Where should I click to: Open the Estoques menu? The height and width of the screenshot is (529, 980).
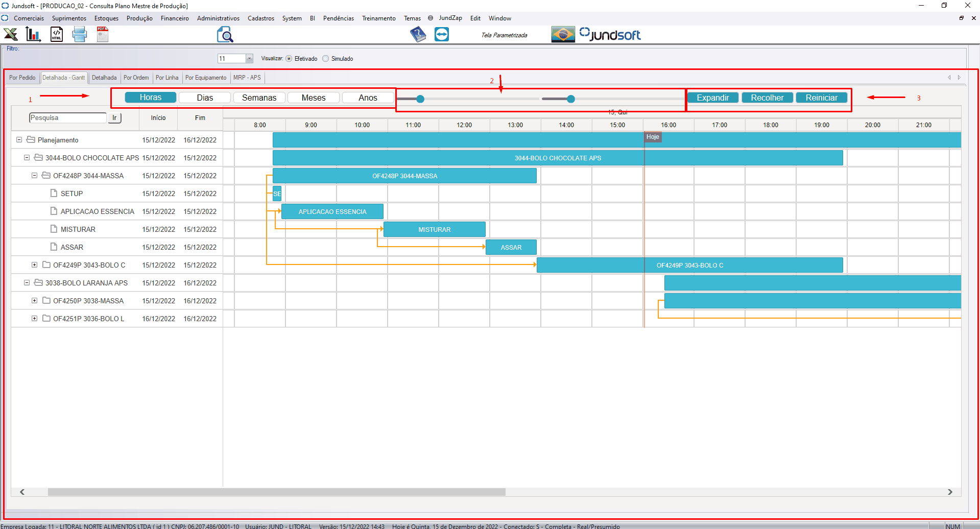106,18
